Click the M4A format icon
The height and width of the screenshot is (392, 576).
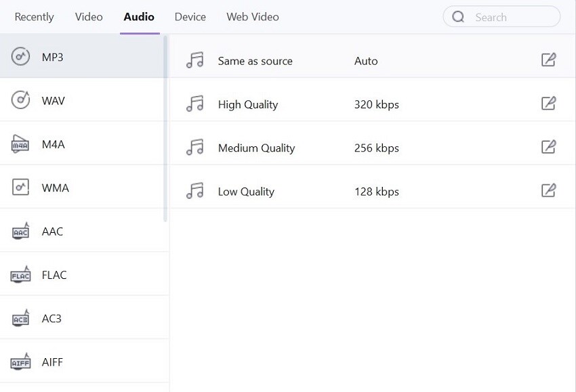(21, 144)
